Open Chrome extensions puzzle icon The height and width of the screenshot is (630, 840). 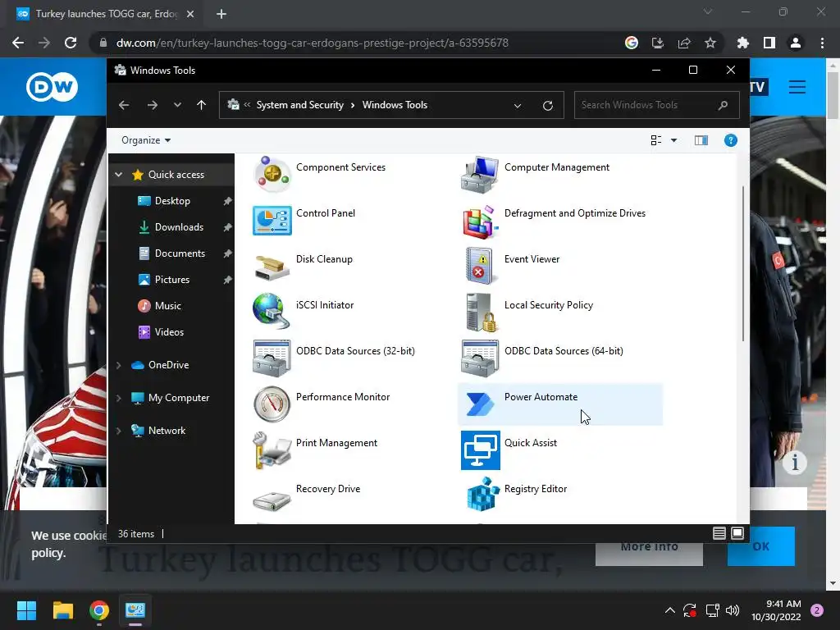pos(742,43)
